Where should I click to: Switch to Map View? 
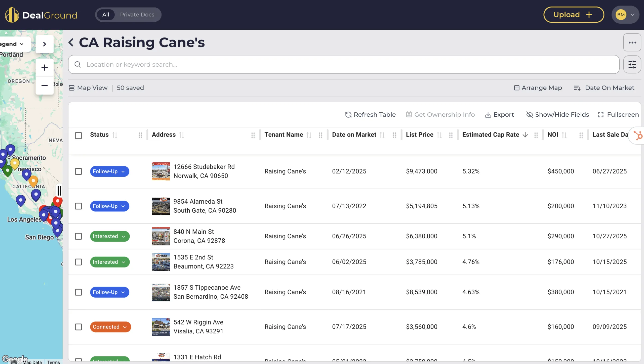[88, 87]
